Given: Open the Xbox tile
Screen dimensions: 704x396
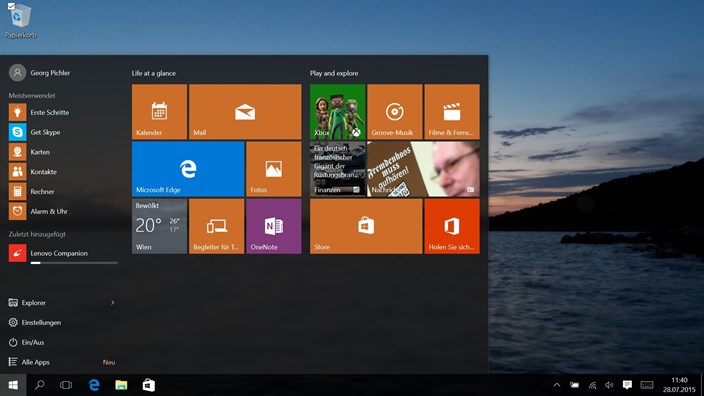Looking at the screenshot, I should (x=338, y=112).
